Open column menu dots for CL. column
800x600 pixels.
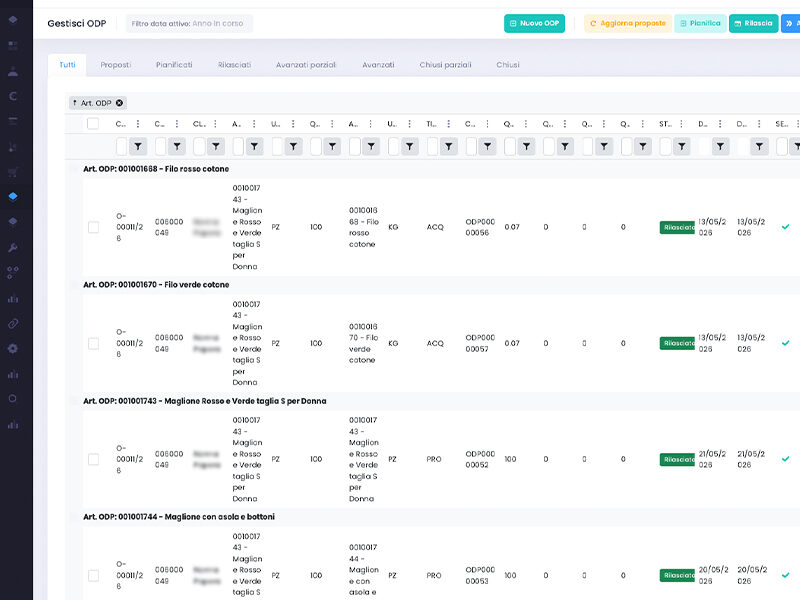215,124
